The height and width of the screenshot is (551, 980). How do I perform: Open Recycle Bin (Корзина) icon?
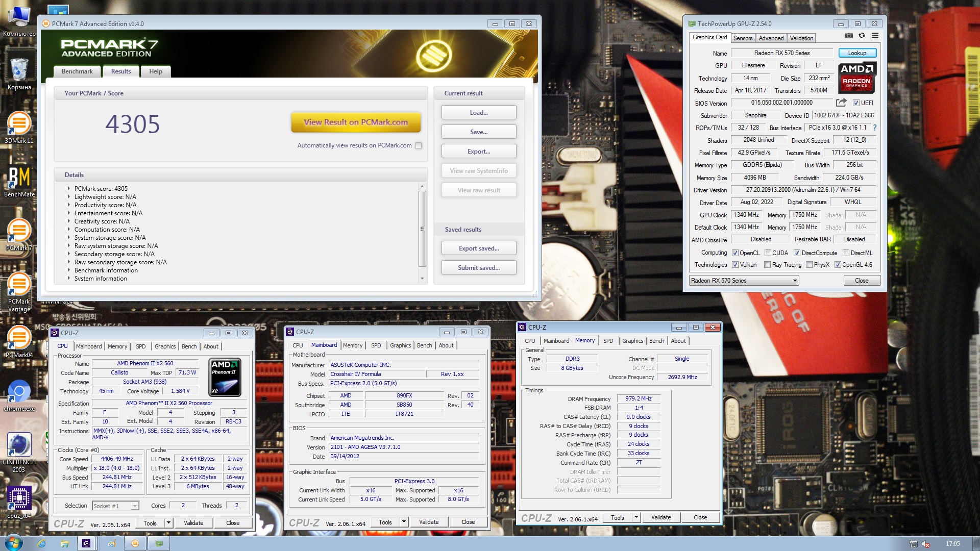tap(19, 74)
